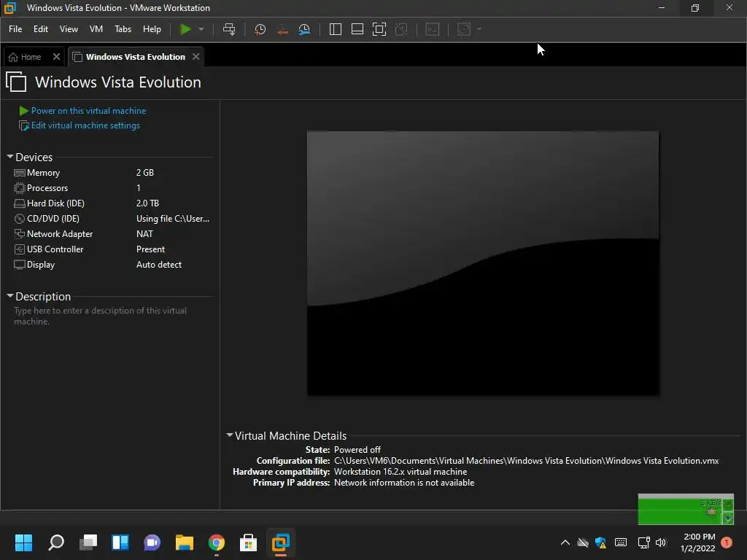Viewport: 747px width, 560px height.
Task: Open the clock showing 2:00 PM
Action: click(x=698, y=542)
